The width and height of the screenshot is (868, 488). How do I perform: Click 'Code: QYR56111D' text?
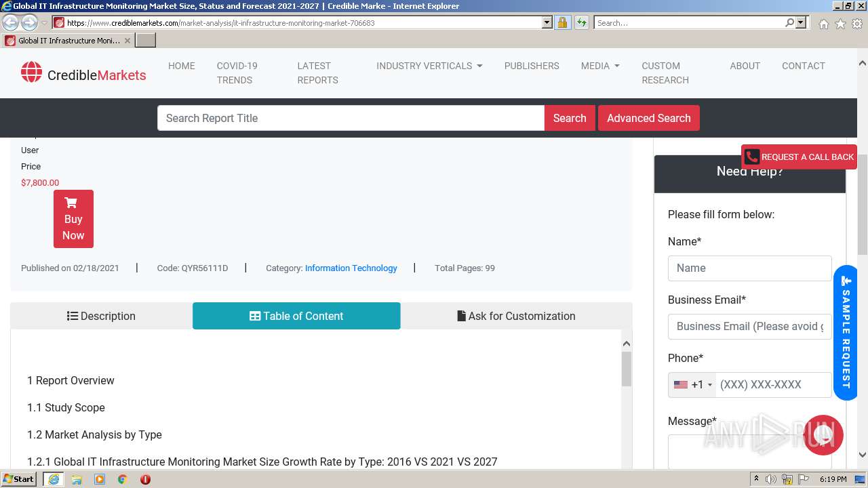point(193,268)
